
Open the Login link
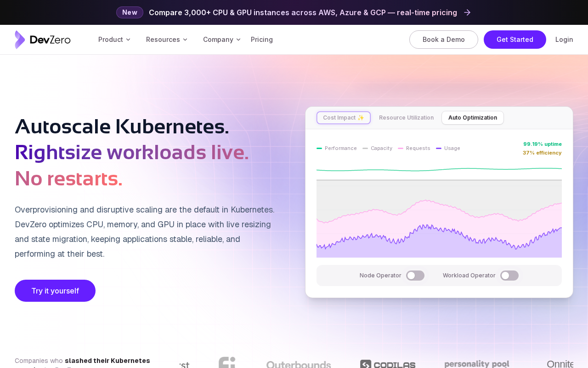pos(564,40)
